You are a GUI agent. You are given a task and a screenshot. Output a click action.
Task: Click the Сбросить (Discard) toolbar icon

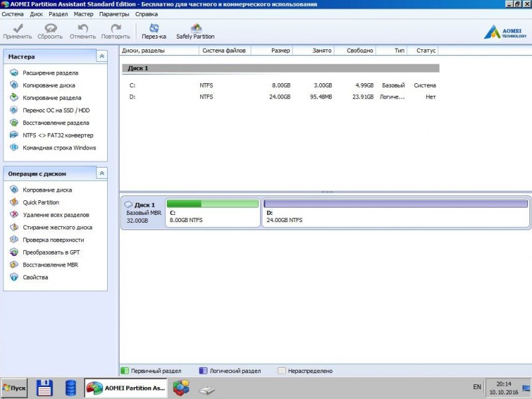coord(51,28)
